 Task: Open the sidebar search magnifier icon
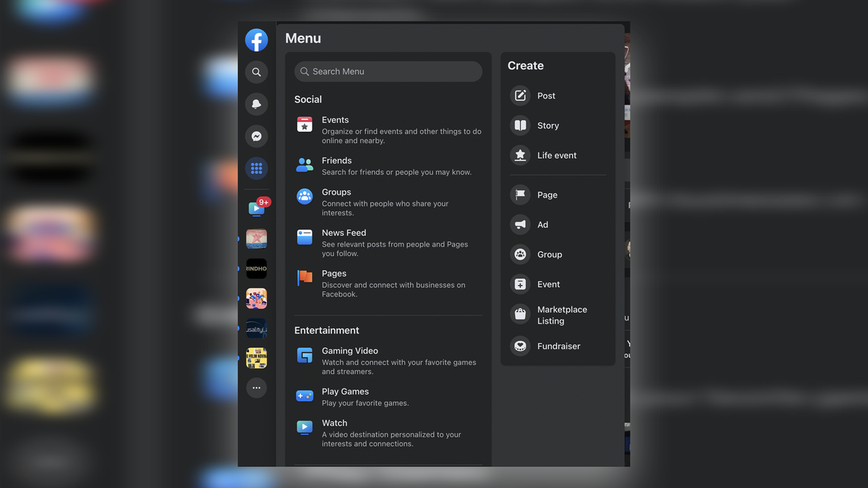pos(256,72)
